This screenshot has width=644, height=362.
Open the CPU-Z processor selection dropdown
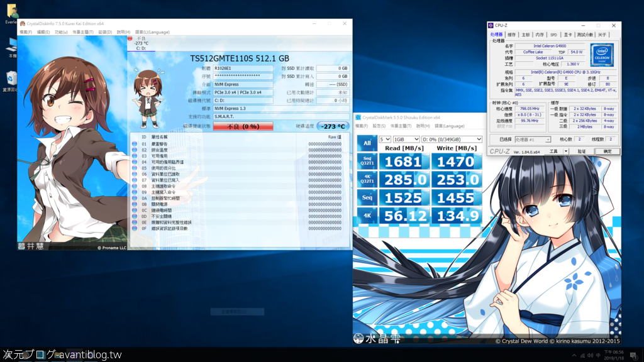pos(532,140)
